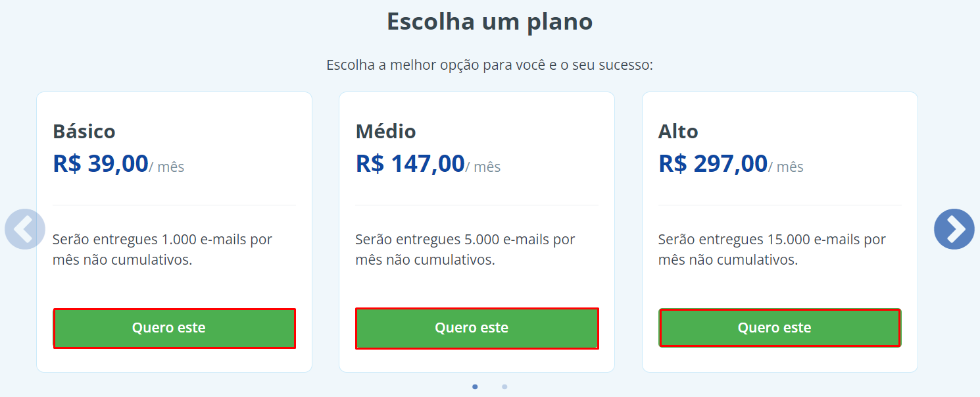The height and width of the screenshot is (397, 980).
Task: Click the 15.000 e-mails plan description
Action: (772, 250)
